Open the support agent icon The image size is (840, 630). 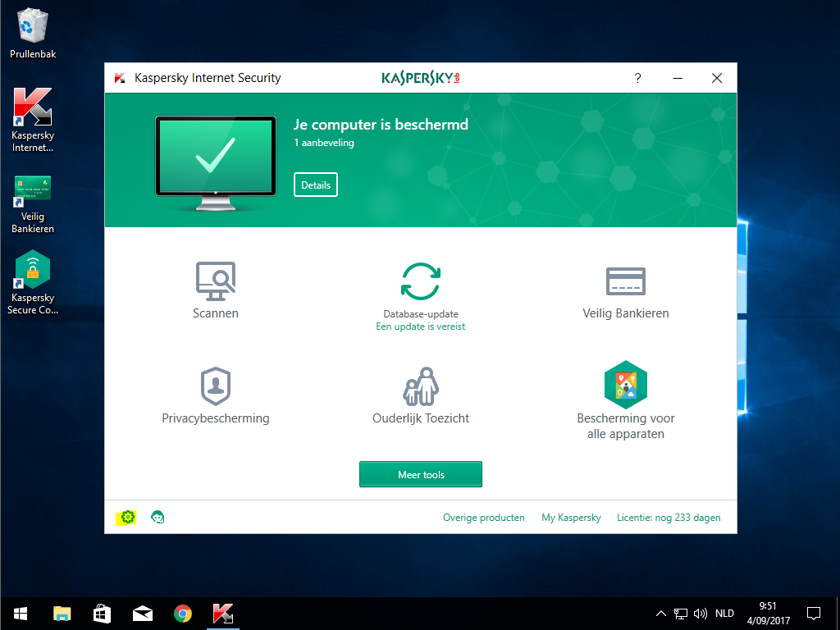157,517
